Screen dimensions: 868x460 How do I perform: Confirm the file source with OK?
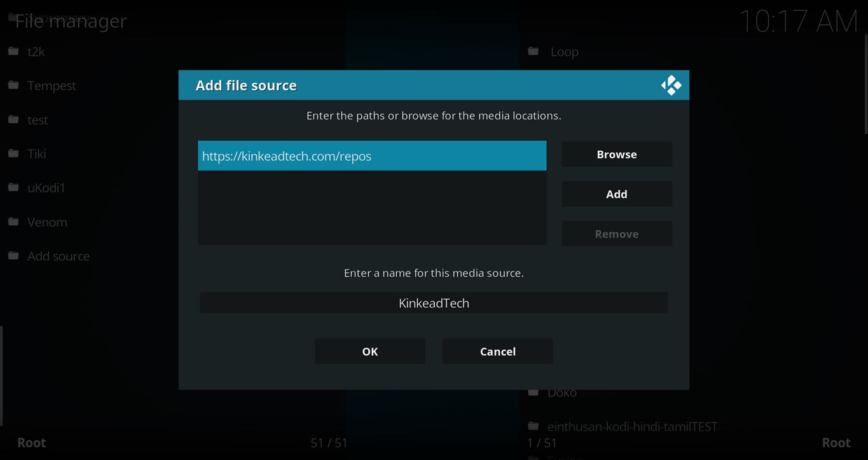(369, 351)
